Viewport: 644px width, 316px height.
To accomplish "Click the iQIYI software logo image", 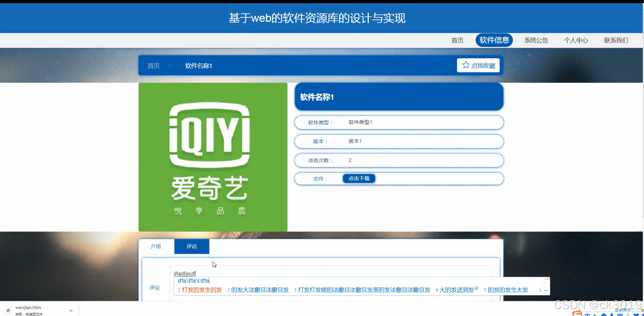I will click(x=213, y=157).
